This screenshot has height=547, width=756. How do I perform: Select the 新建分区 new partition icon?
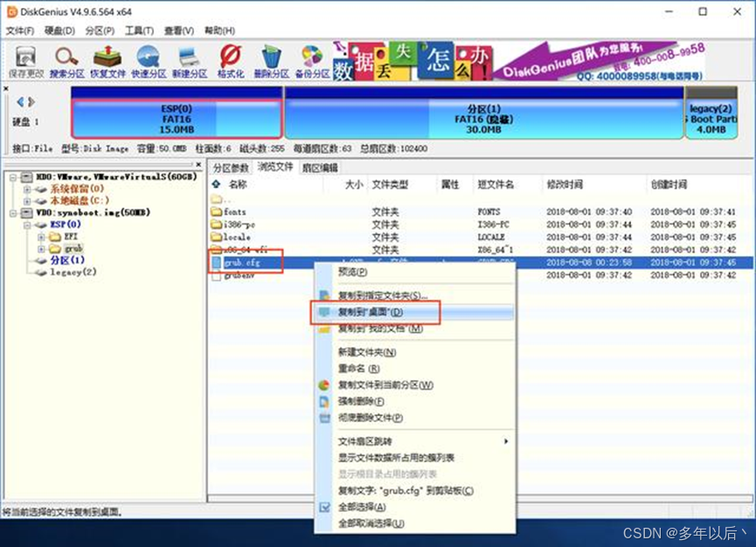190,62
